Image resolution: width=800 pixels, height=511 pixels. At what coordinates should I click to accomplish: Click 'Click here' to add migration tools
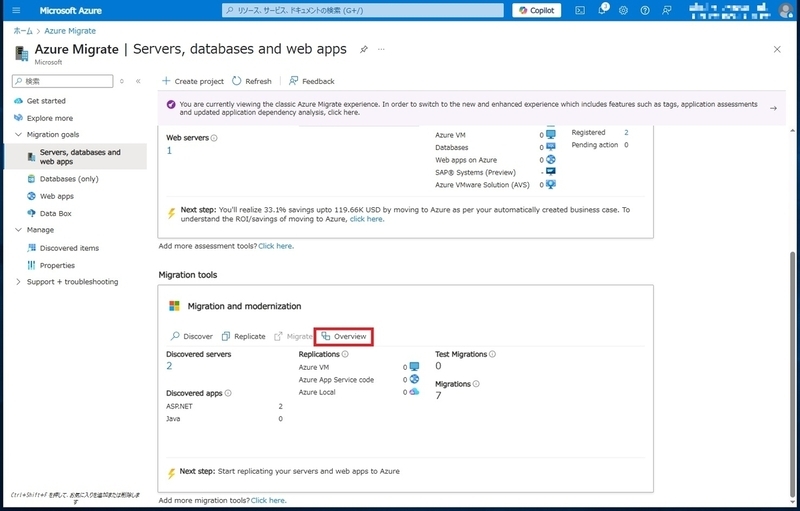coord(268,500)
